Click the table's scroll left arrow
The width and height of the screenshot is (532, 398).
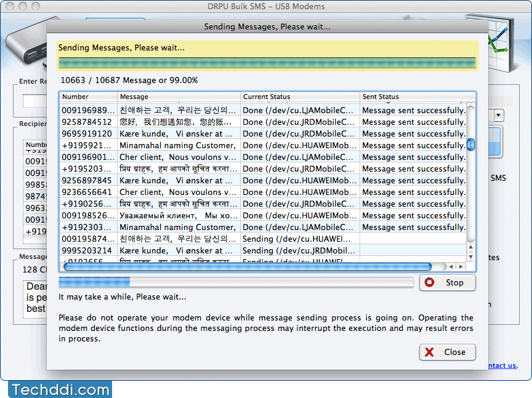click(451, 267)
